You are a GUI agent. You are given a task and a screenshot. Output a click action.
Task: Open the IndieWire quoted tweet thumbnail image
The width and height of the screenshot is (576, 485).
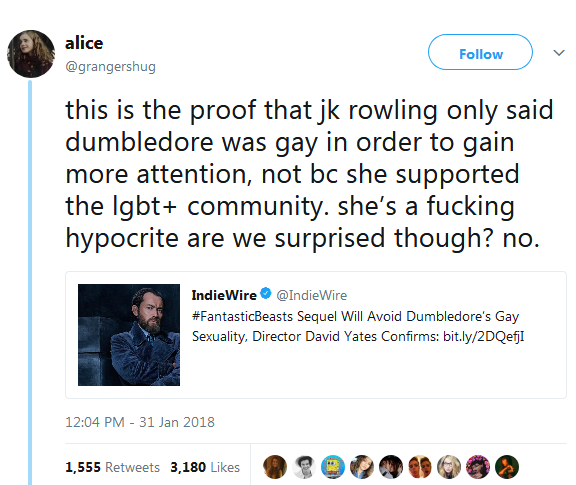point(129,335)
